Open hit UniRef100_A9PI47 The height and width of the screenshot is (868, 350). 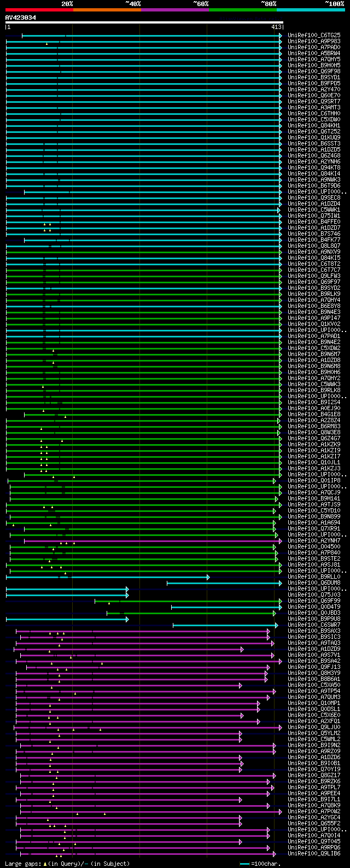point(314,318)
